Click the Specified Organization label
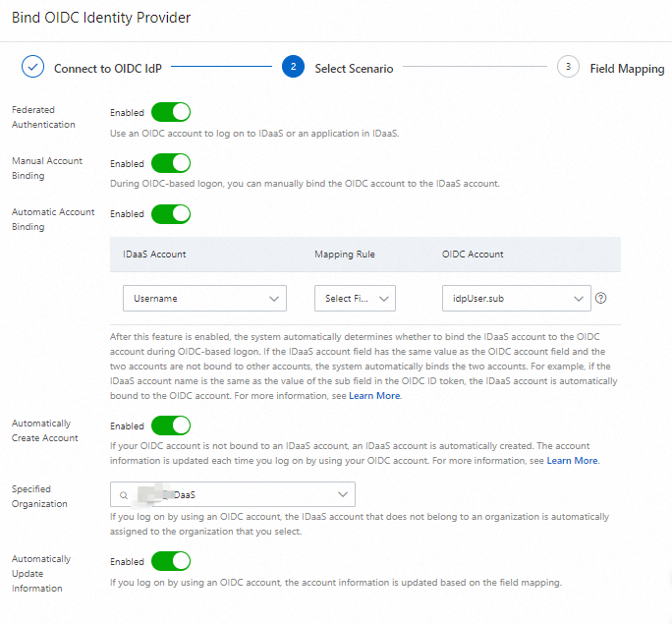 point(39,496)
